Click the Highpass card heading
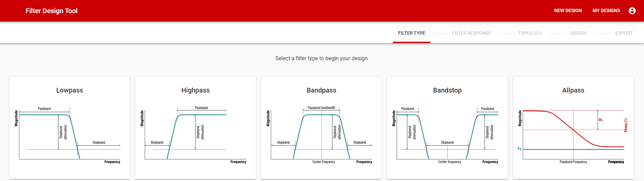 pyautogui.click(x=195, y=90)
